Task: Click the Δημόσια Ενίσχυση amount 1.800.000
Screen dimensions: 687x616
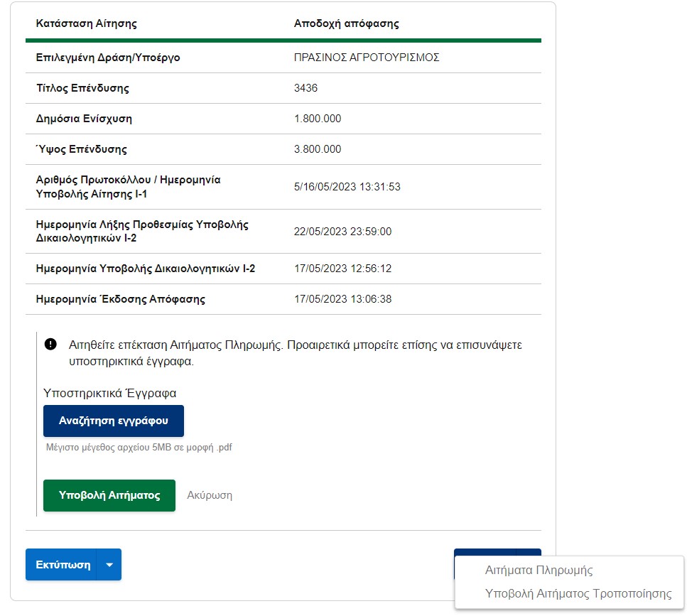Action: click(317, 119)
